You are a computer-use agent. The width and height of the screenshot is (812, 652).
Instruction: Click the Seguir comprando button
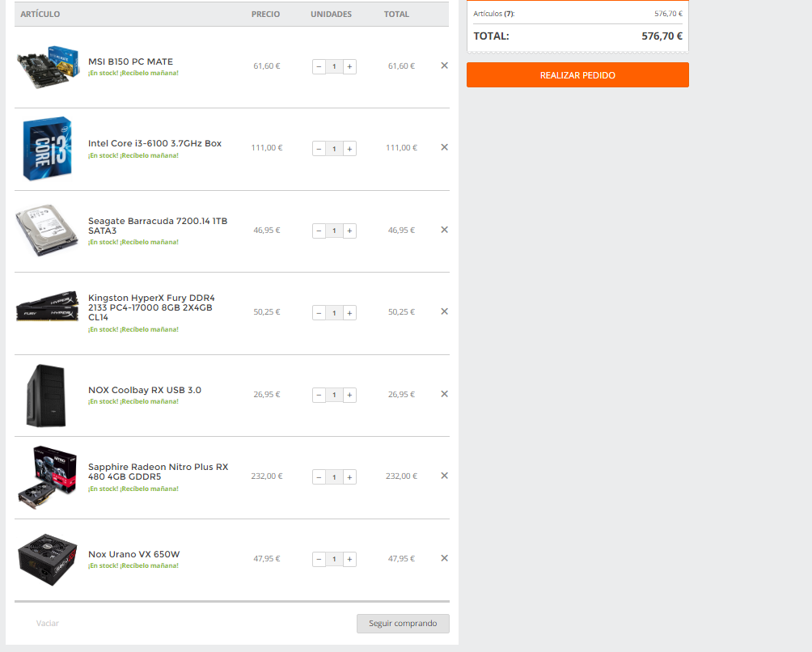tap(403, 624)
